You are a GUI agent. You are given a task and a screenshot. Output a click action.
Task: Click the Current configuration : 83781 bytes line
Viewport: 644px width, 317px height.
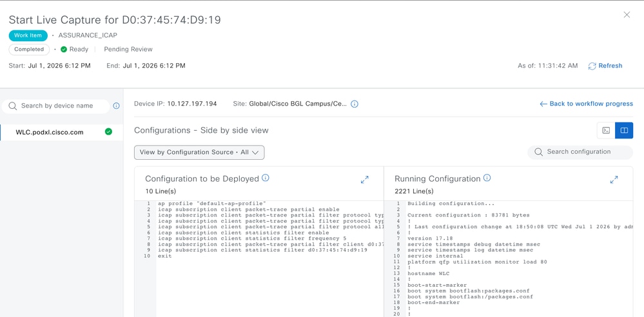[x=469, y=215]
